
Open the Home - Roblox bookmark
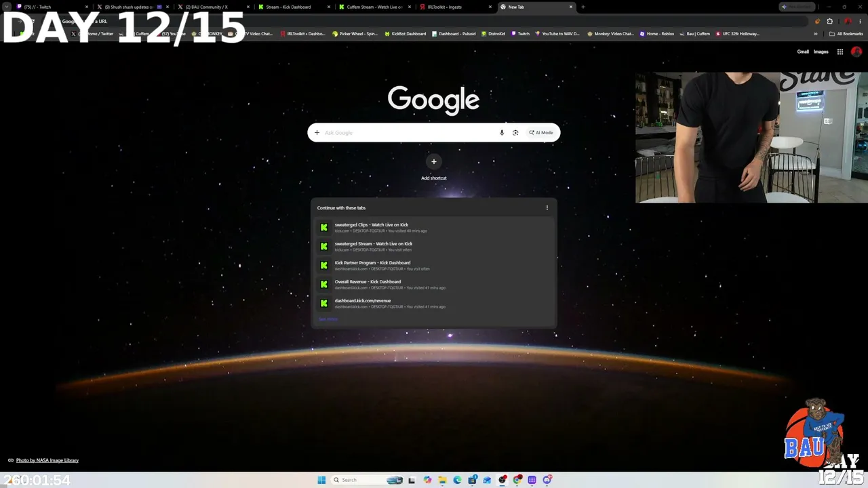pyautogui.click(x=656, y=34)
